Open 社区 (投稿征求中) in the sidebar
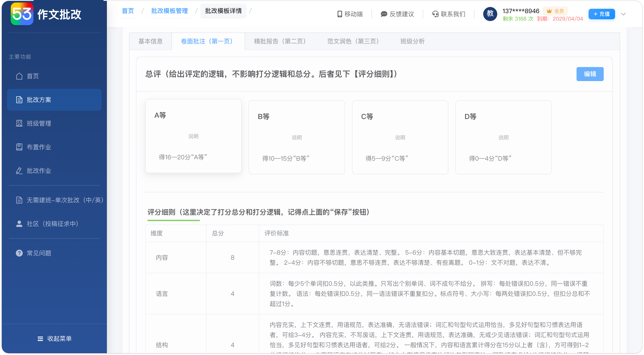The image size is (644, 355). (54, 224)
